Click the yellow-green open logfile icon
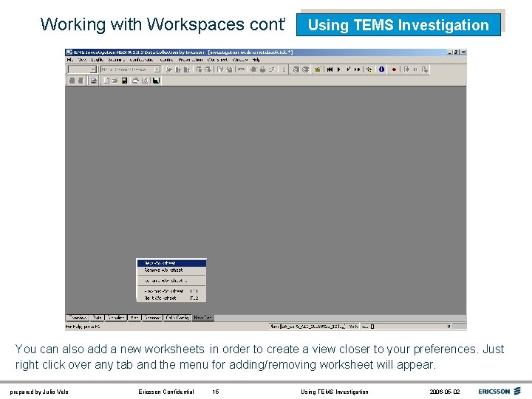The height and width of the screenshot is (399, 532). pos(318,69)
